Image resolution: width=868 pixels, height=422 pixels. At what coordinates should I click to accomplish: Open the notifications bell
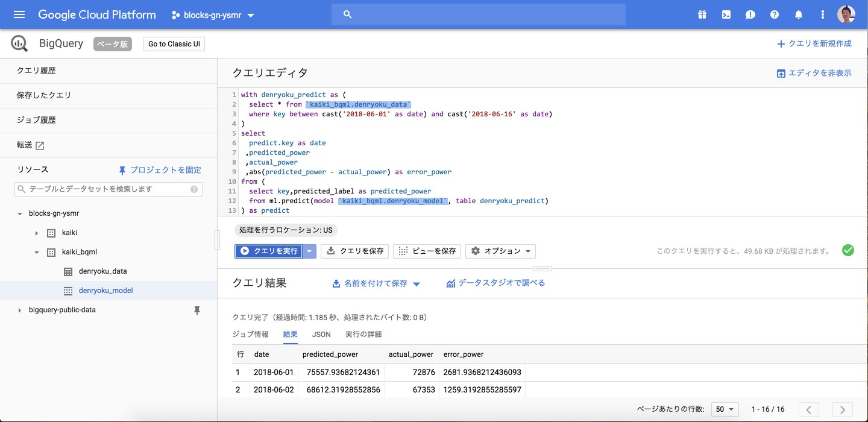pos(799,14)
